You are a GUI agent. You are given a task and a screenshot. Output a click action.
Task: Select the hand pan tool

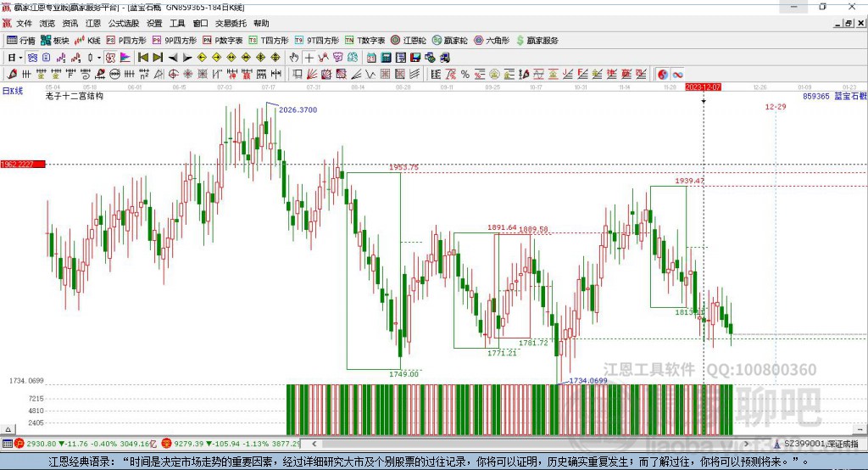(294, 58)
